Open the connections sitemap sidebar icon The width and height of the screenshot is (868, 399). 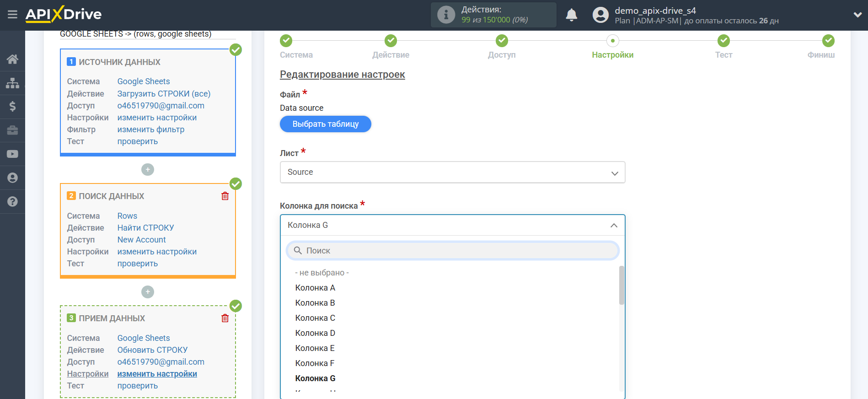tap(12, 83)
